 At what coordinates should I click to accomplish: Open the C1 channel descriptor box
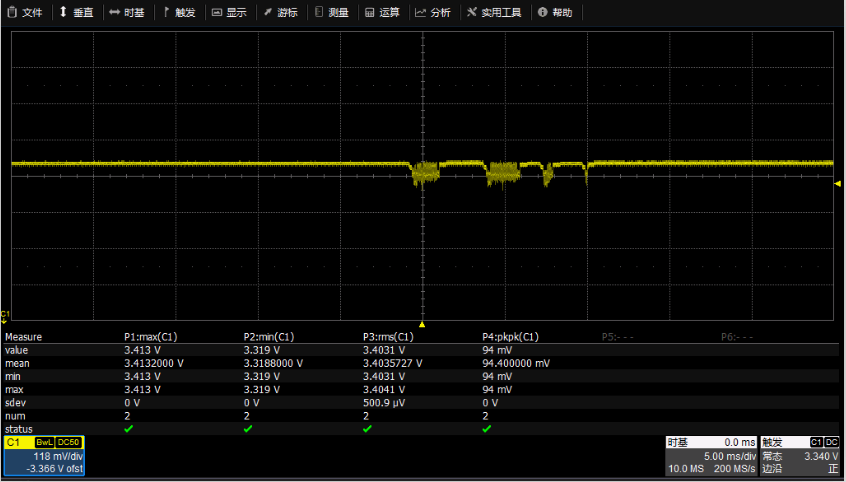[43, 455]
